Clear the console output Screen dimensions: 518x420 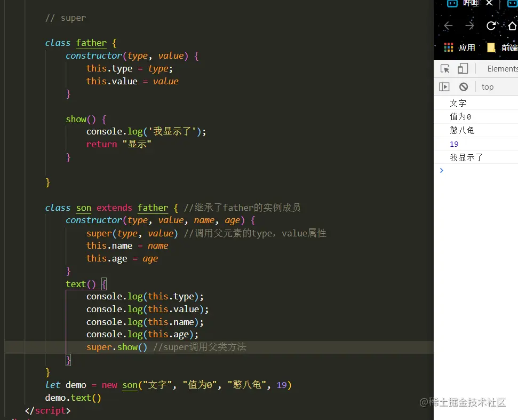(464, 87)
